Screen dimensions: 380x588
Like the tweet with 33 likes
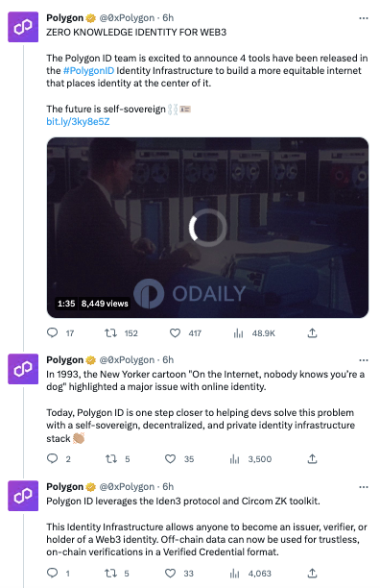tap(171, 573)
